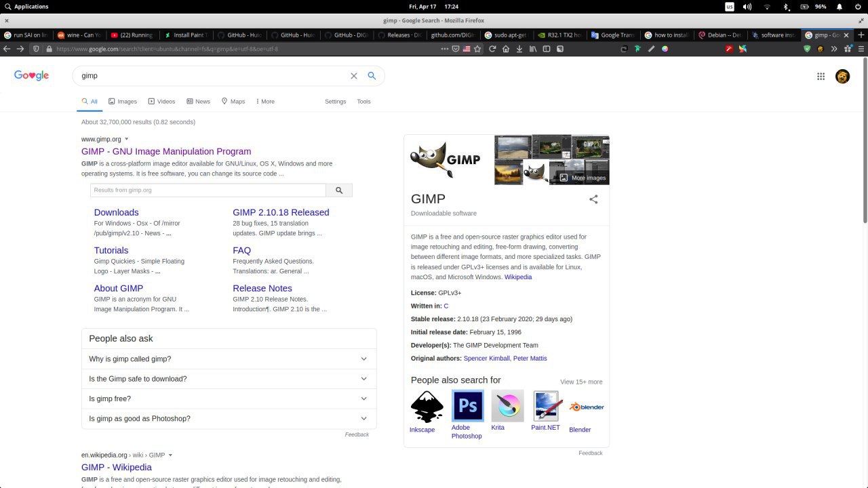Open Firefox hamburger menu

[x=860, y=49]
